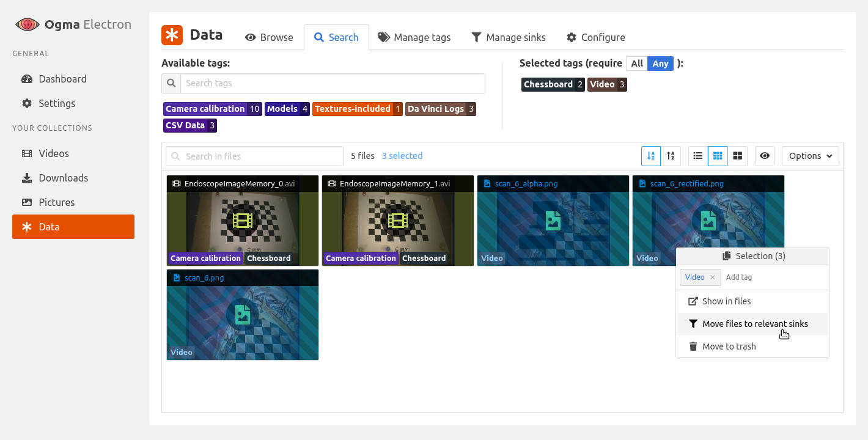Click the Video tag on scan_6_alpha.png
The width and height of the screenshot is (868, 440).
click(x=491, y=258)
